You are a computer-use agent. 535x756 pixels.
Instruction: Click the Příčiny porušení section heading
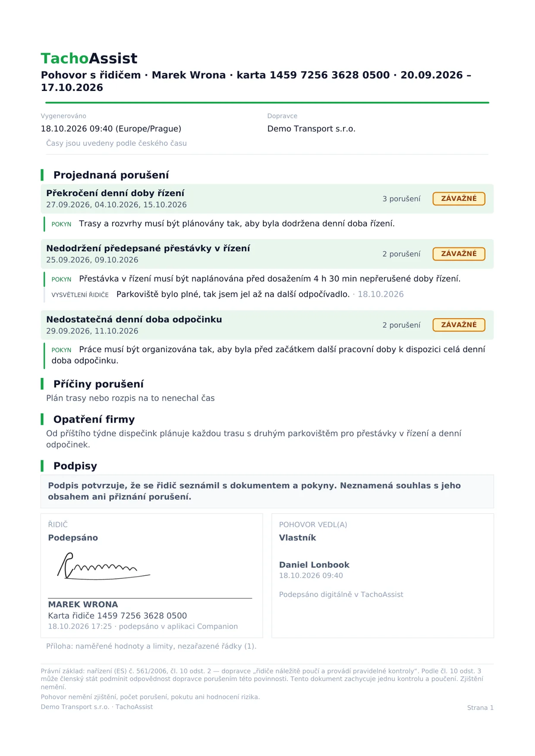point(98,384)
